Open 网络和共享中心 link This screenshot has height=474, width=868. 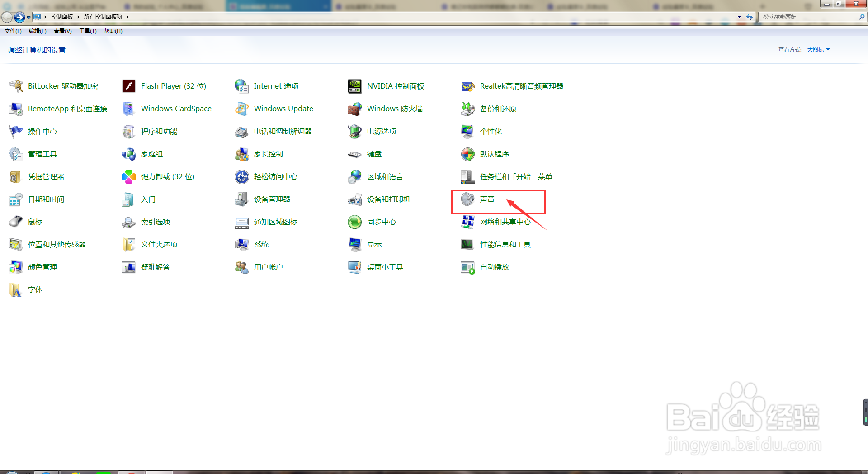pos(505,222)
